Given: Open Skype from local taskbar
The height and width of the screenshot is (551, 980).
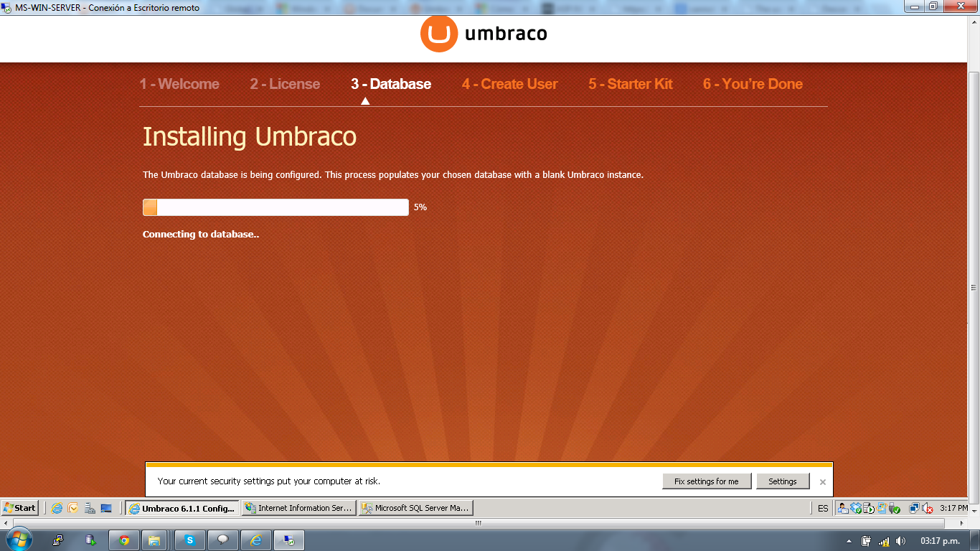Looking at the screenshot, I should click(190, 540).
